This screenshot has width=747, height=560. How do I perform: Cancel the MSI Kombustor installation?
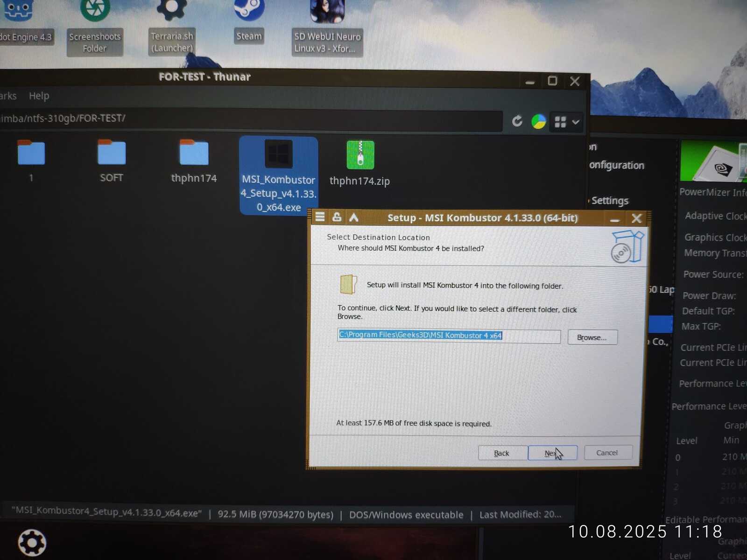click(x=608, y=453)
